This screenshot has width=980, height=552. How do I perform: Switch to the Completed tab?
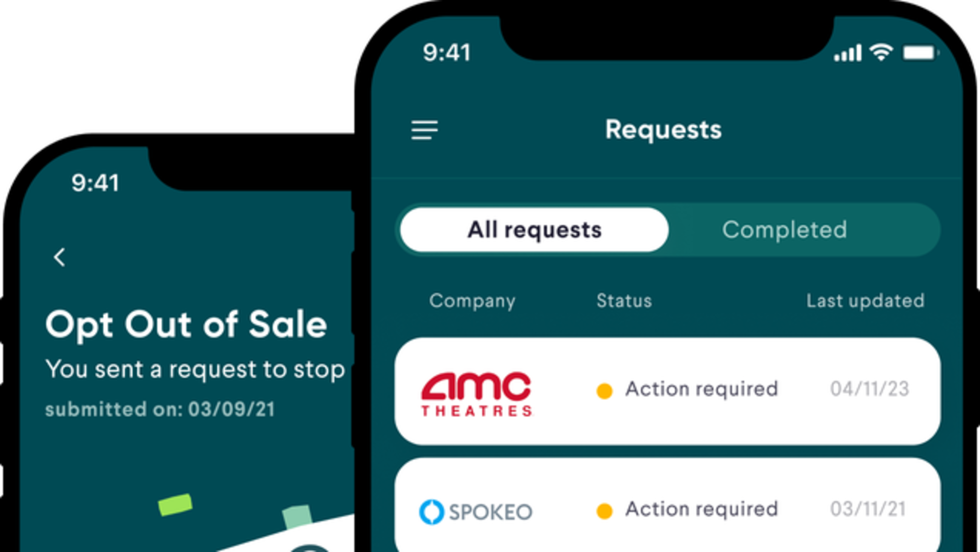[785, 230]
